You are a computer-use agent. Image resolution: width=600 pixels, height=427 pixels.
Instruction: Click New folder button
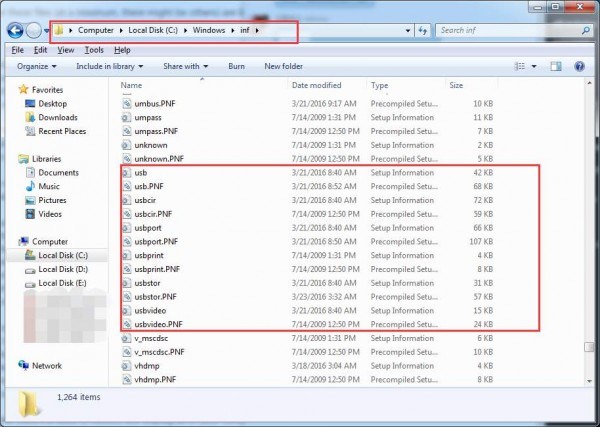[284, 66]
